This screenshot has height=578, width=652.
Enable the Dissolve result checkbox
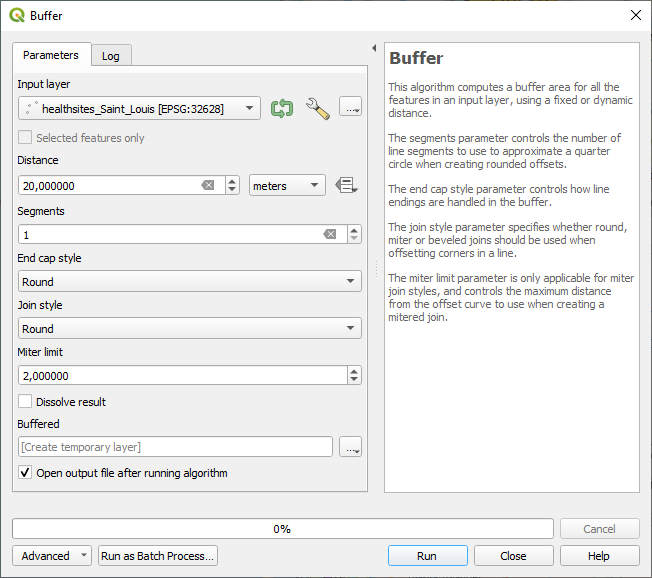pyautogui.click(x=26, y=402)
